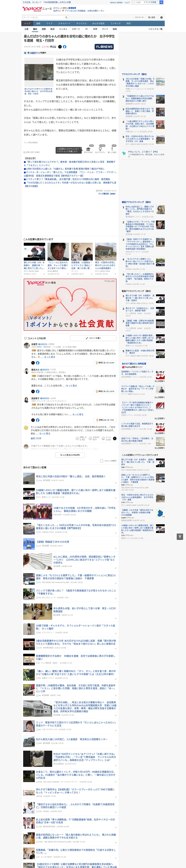Share 末冨芳's comment on X

[x=33, y=363]
